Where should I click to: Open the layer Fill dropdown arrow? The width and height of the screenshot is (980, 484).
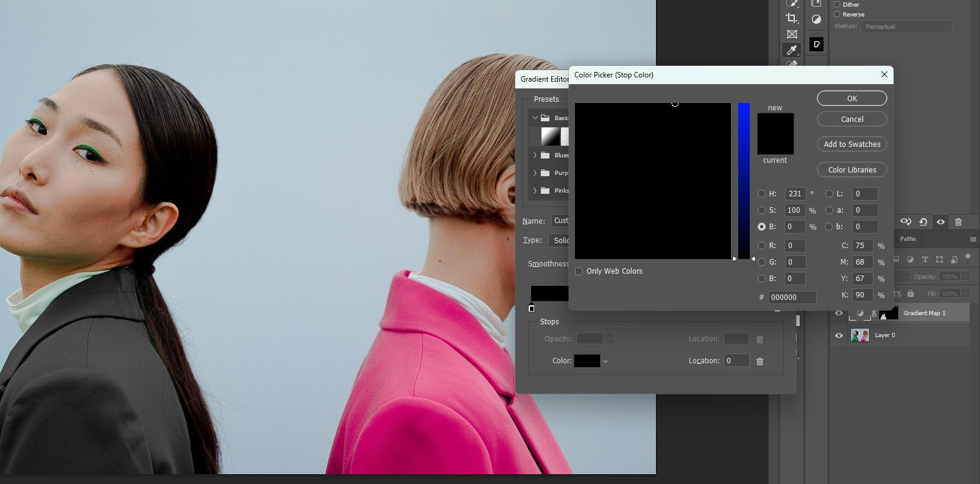[965, 293]
